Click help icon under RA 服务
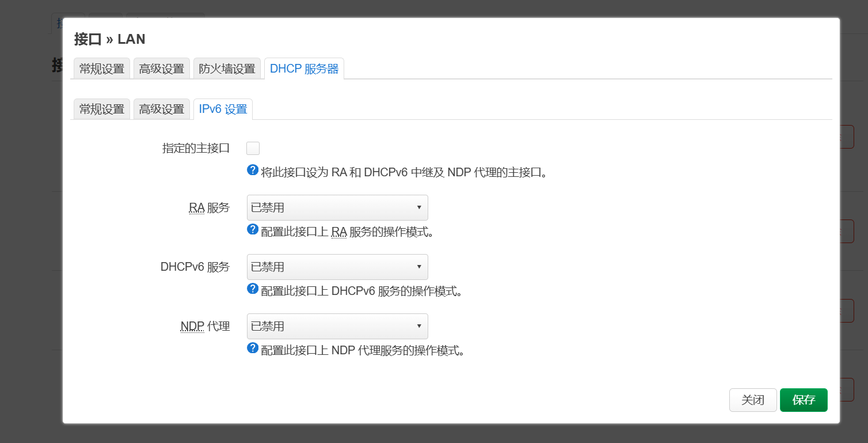This screenshot has height=443, width=868. 252,229
